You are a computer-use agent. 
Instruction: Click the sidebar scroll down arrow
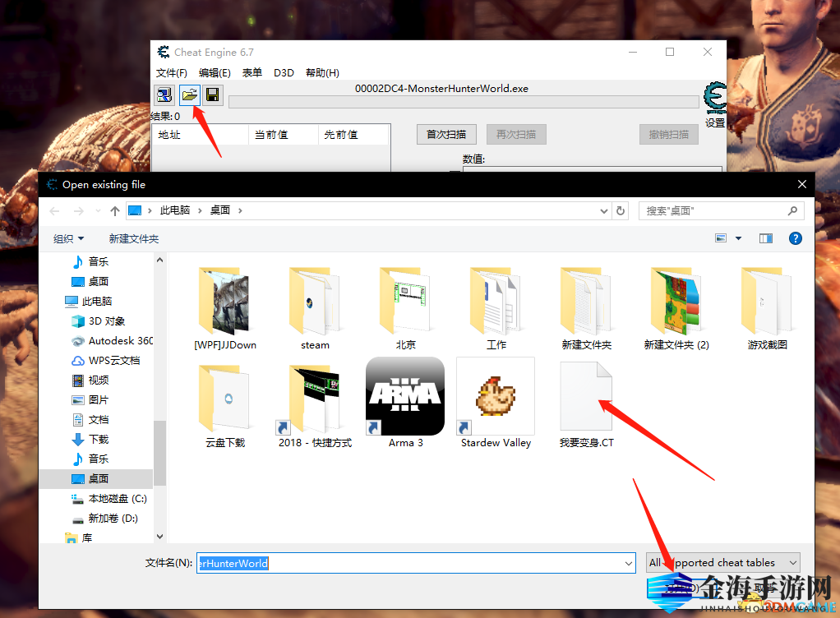tap(159, 536)
